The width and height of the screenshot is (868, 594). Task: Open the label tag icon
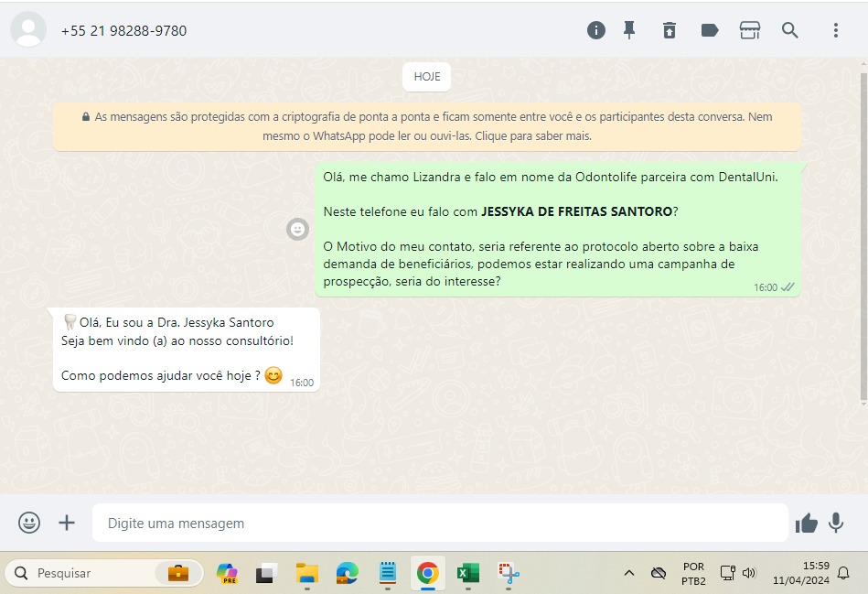[x=710, y=30]
